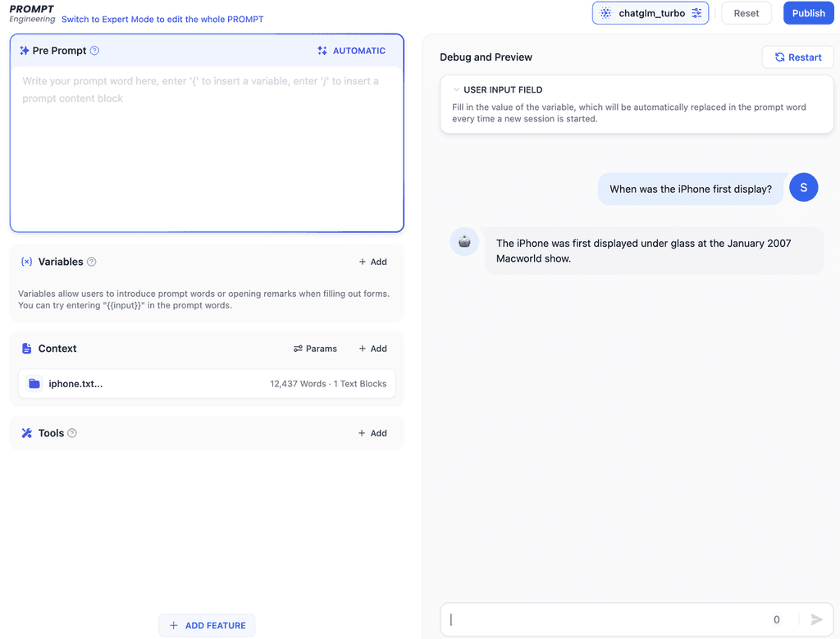The height and width of the screenshot is (639, 840).
Task: Select the Tools wrench icon
Action: [25, 432]
